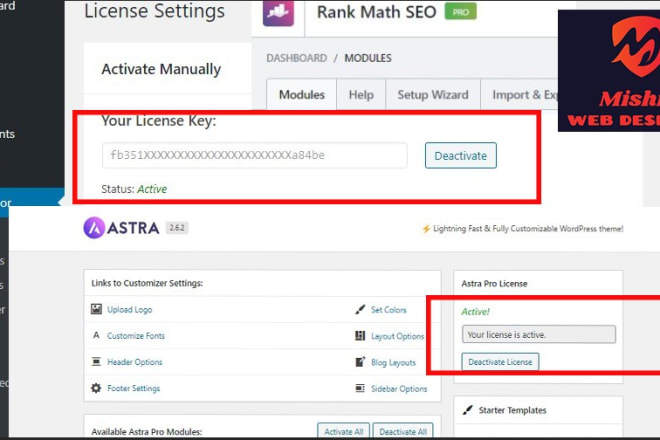Click the lightning bolt icon in the Astra header
The image size is (660, 440).
pos(426,229)
